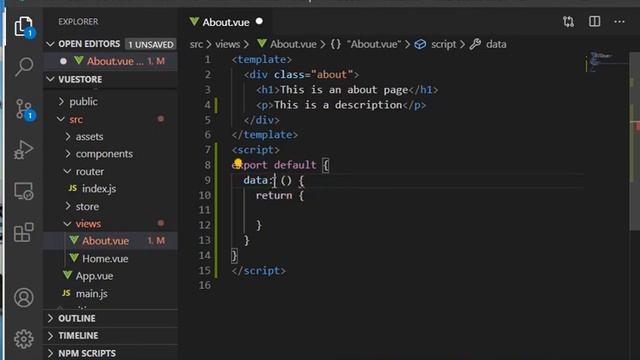The height and width of the screenshot is (360, 640).
Task: Open the Source Control view icon
Action: point(24,109)
